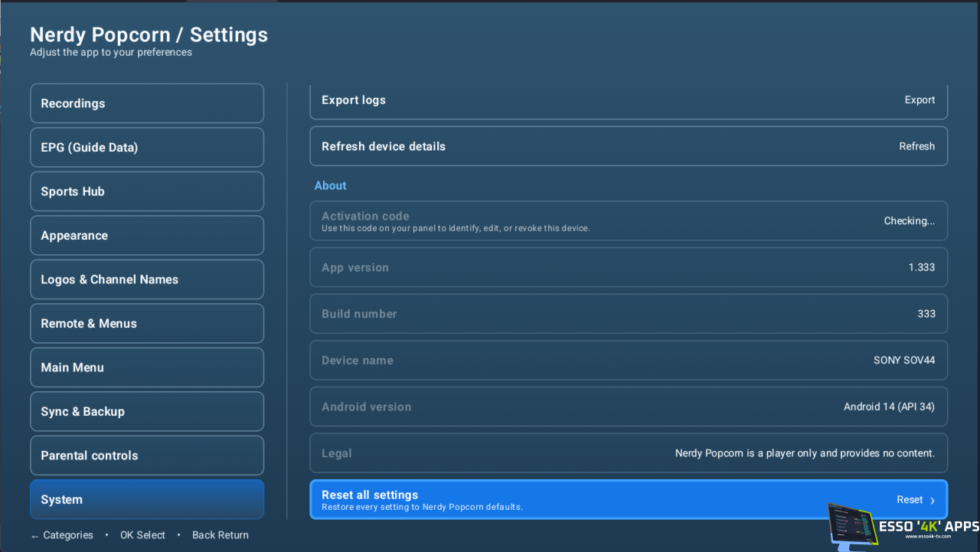Select the Device name row
The height and width of the screenshot is (552, 980).
pos(629,360)
